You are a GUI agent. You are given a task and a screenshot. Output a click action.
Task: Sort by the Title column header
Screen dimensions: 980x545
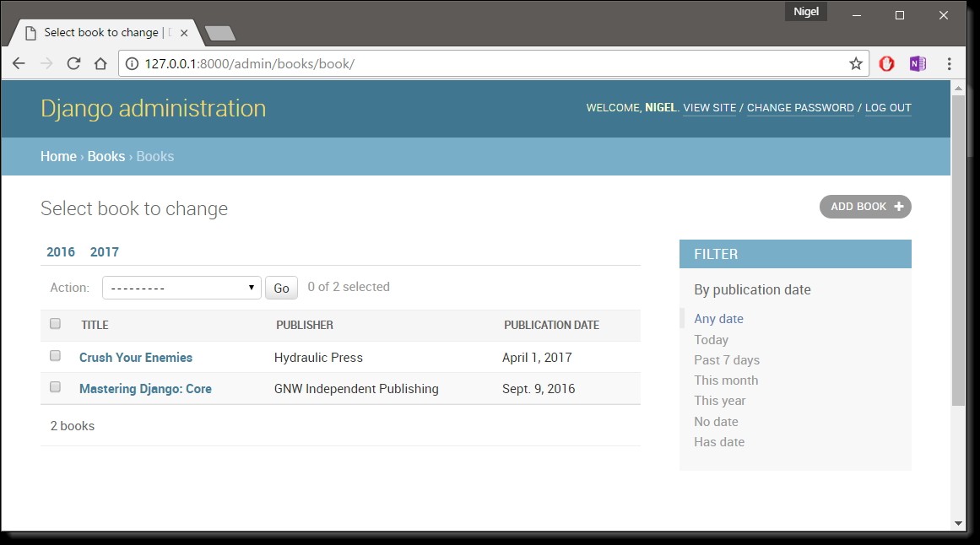click(x=95, y=325)
